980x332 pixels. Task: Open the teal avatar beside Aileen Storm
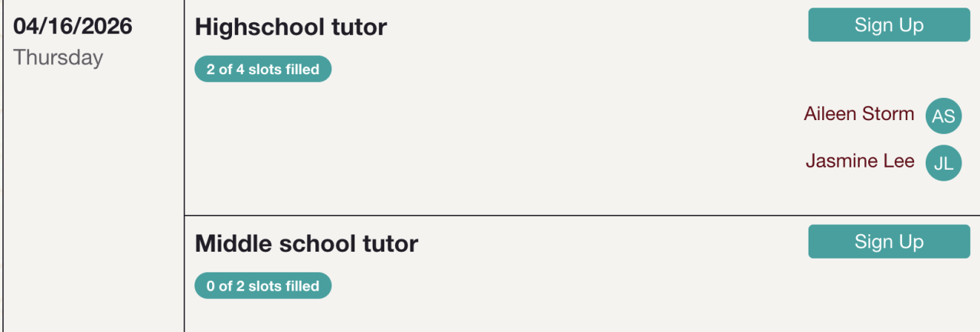click(x=943, y=116)
